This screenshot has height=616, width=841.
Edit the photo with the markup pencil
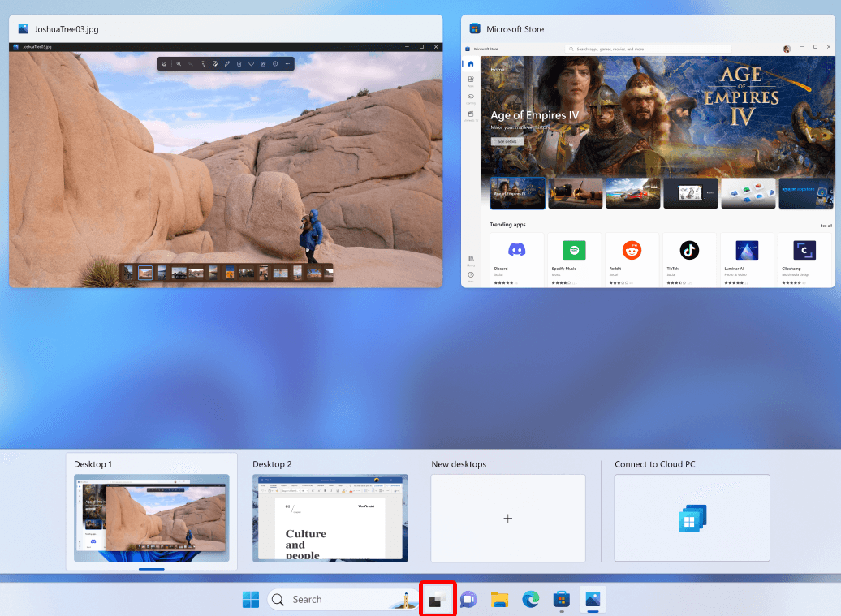click(x=227, y=63)
